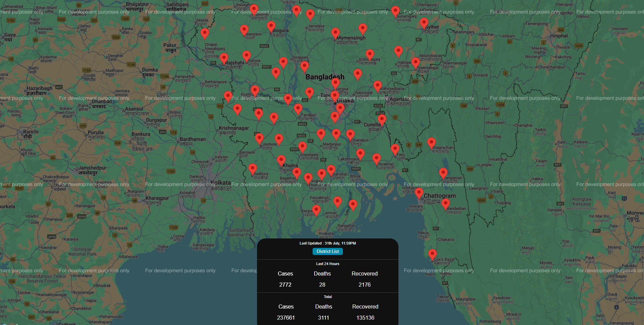This screenshot has height=325, width=644.
Task: Open the Khulna map marker
Action: coord(281,160)
